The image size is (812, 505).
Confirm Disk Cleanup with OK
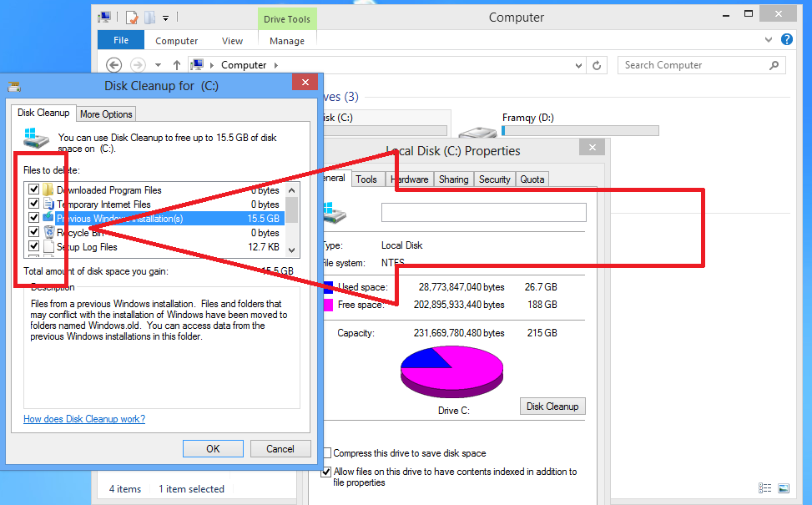(213, 448)
